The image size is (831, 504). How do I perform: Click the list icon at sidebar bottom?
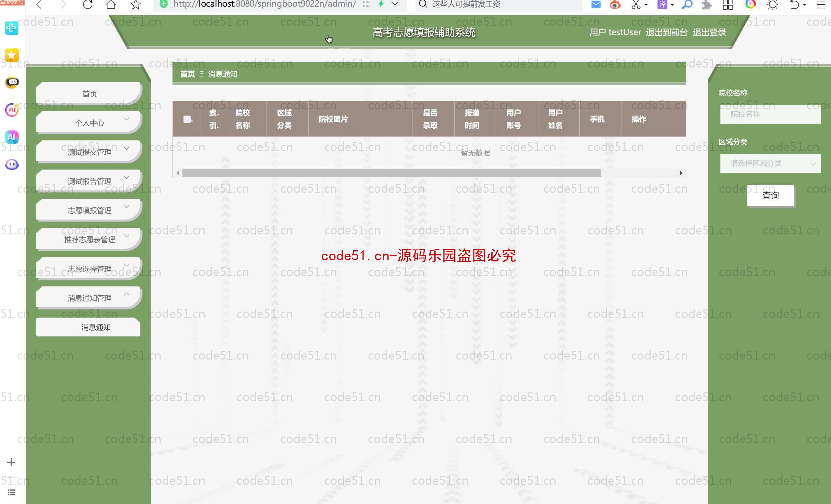(x=12, y=492)
